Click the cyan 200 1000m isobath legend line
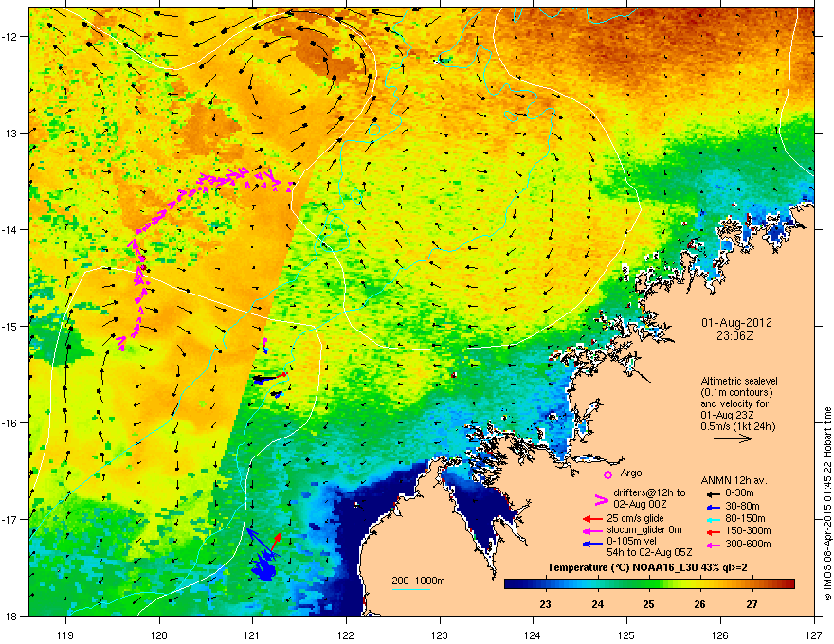 pos(410,589)
